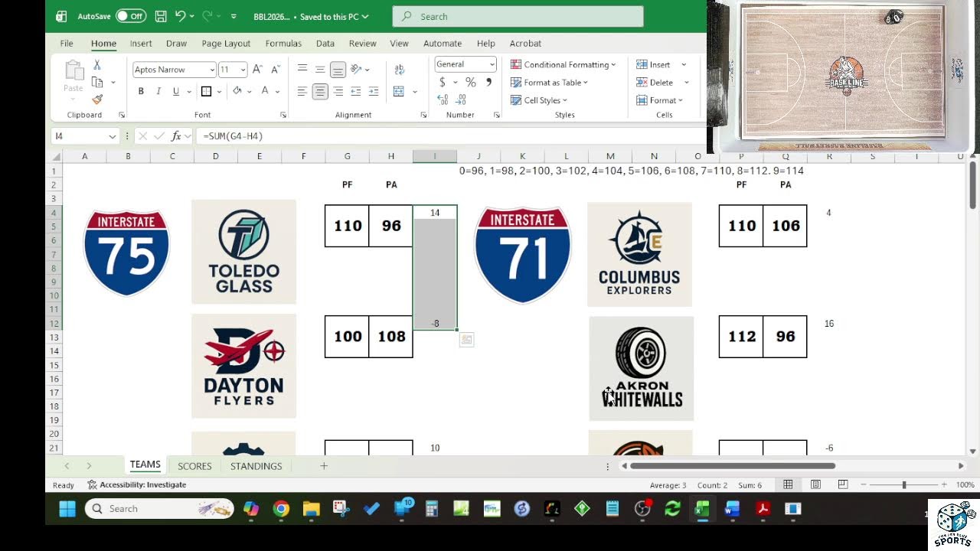Toggle Align Left button
Viewport: 980px width, 551px height.
[302, 92]
